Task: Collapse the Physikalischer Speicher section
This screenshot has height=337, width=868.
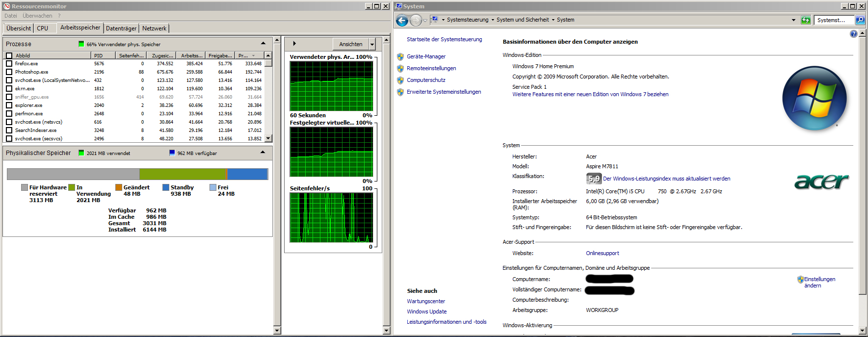Action: click(x=263, y=153)
